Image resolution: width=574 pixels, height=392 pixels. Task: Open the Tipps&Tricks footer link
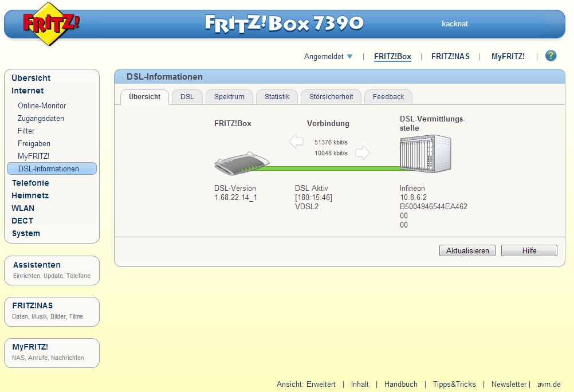tap(454, 385)
